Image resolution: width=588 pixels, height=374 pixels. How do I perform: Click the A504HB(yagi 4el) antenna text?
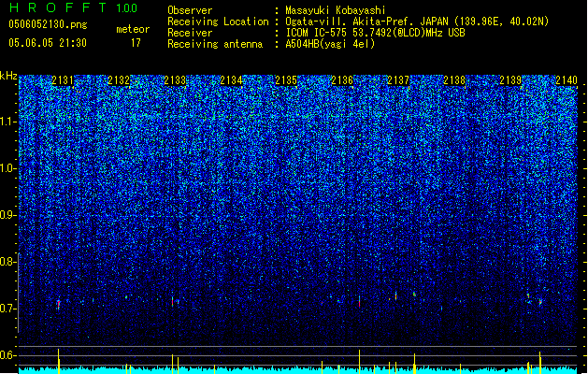point(330,44)
